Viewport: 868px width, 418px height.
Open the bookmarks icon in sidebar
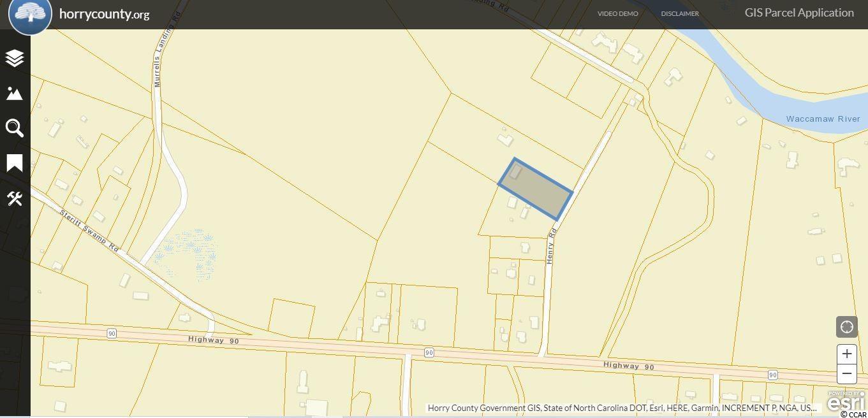[x=15, y=163]
